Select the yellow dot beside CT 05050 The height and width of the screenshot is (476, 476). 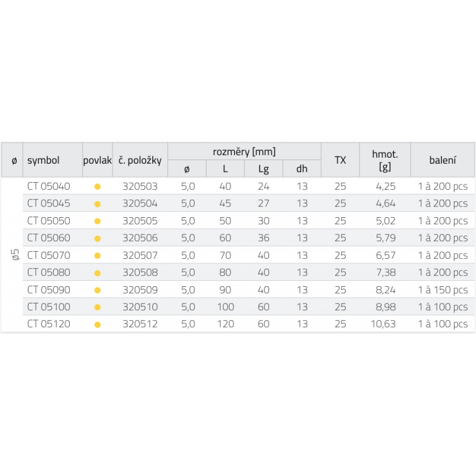pyautogui.click(x=98, y=221)
